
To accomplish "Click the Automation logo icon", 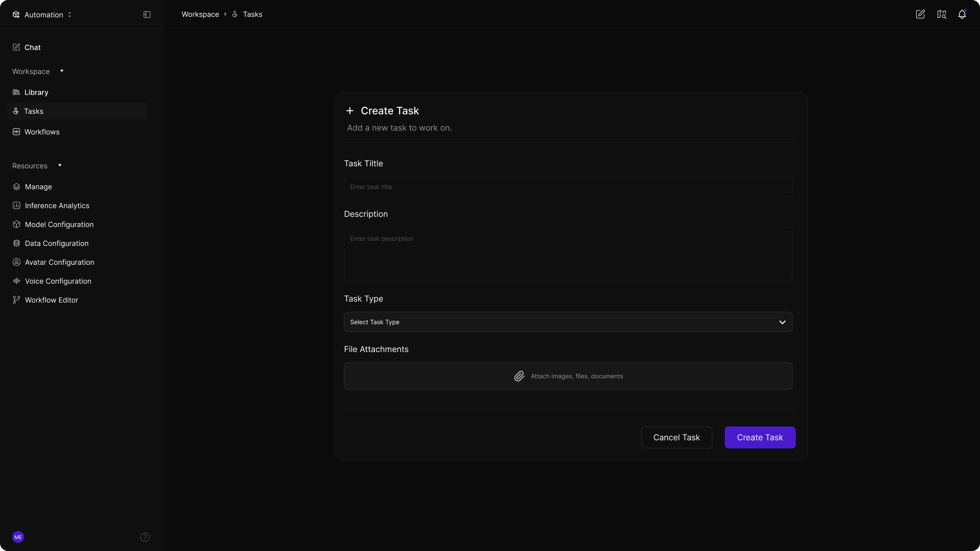I will (x=16, y=15).
